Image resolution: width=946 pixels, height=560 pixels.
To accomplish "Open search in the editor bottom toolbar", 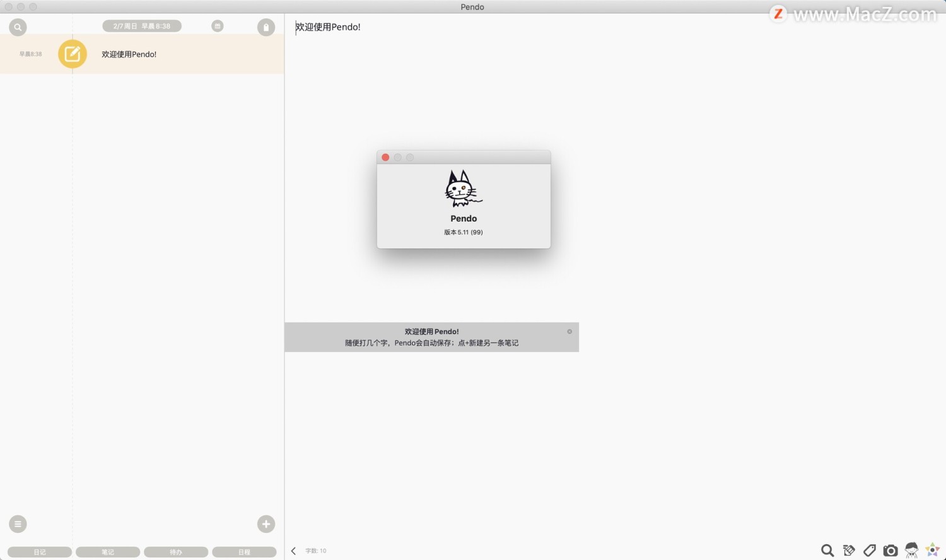I will (827, 551).
